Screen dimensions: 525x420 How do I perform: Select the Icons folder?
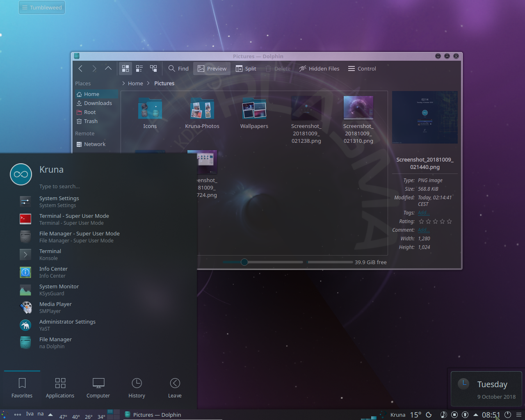coord(150,113)
